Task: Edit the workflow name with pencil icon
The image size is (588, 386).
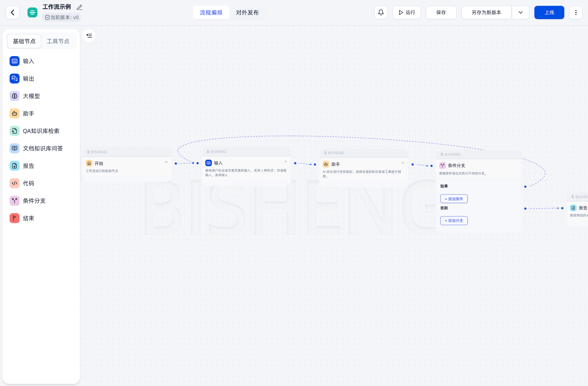Action: pos(79,7)
